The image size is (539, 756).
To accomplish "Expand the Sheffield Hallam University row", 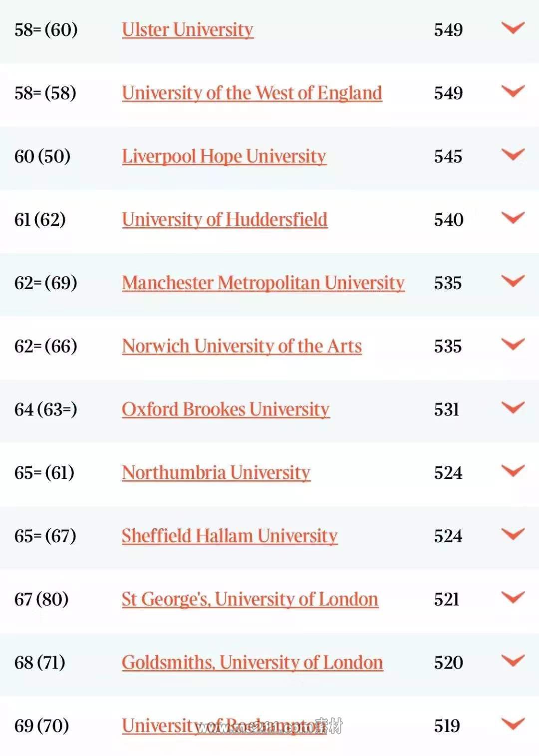I will pos(513,534).
